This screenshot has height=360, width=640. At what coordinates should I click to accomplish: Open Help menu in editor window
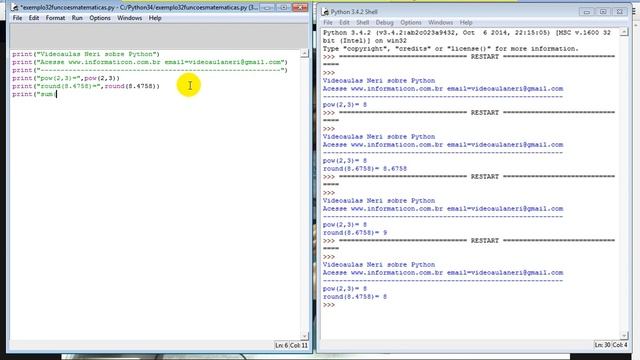[155, 18]
